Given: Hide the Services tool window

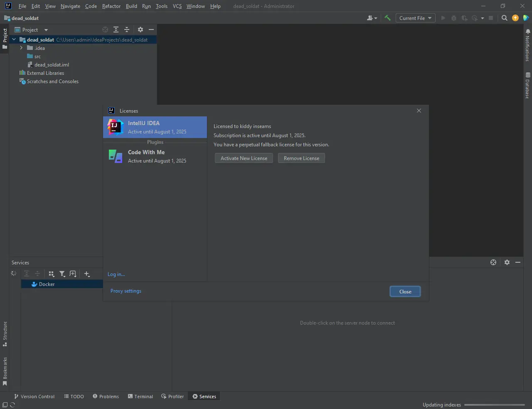Looking at the screenshot, I should 518,262.
